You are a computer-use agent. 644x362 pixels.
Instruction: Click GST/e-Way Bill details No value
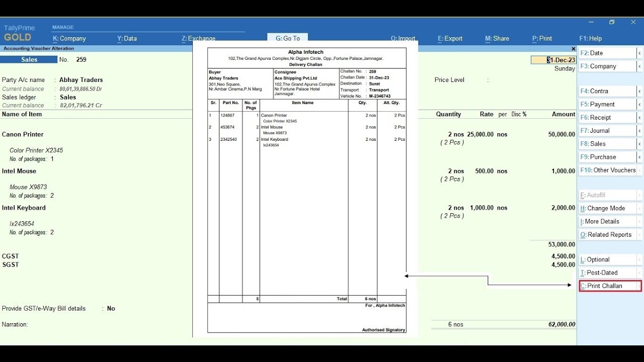pyautogui.click(x=111, y=309)
